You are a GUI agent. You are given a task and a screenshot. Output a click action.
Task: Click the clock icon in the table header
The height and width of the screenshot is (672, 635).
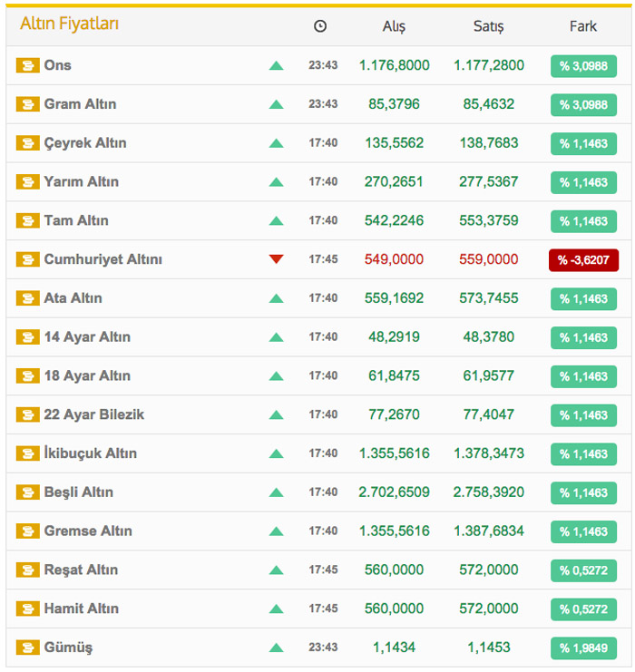point(320,26)
